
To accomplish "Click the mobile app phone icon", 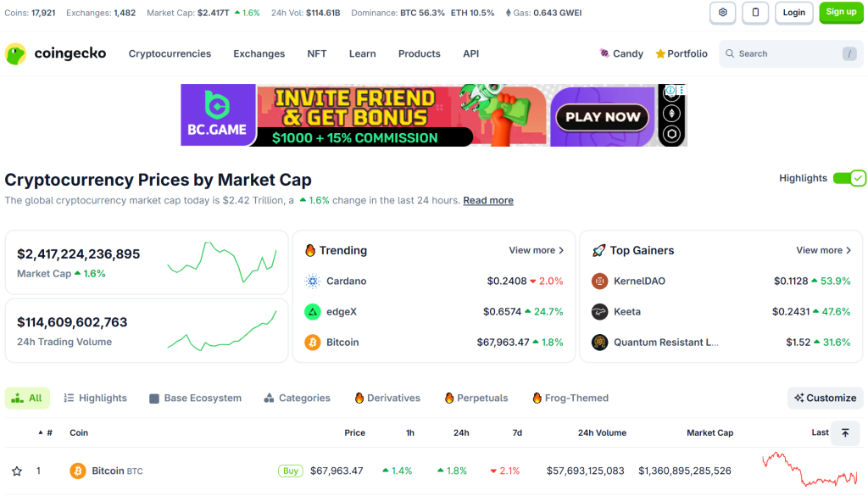I will click(x=755, y=13).
